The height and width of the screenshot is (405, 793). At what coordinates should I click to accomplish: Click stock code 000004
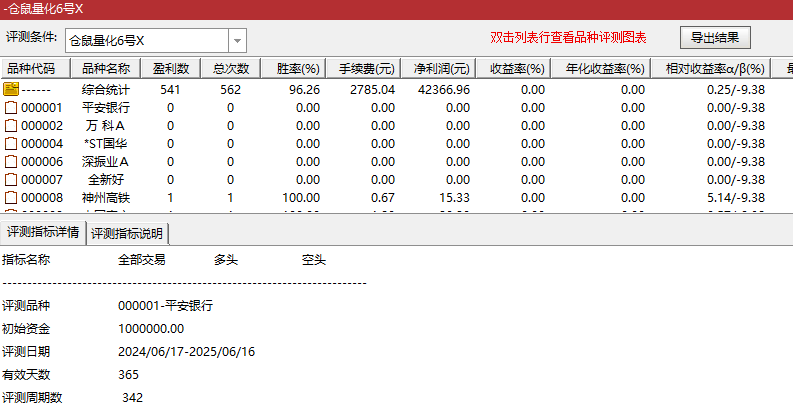click(x=42, y=144)
